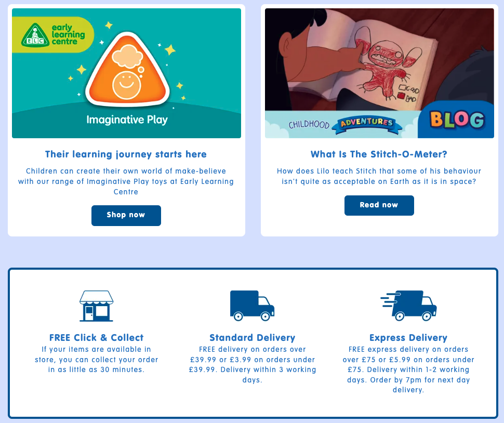Screen dimensions: 504x423
Task: Click 'Their learning journey starts here' heading
Action: pyautogui.click(x=126, y=154)
